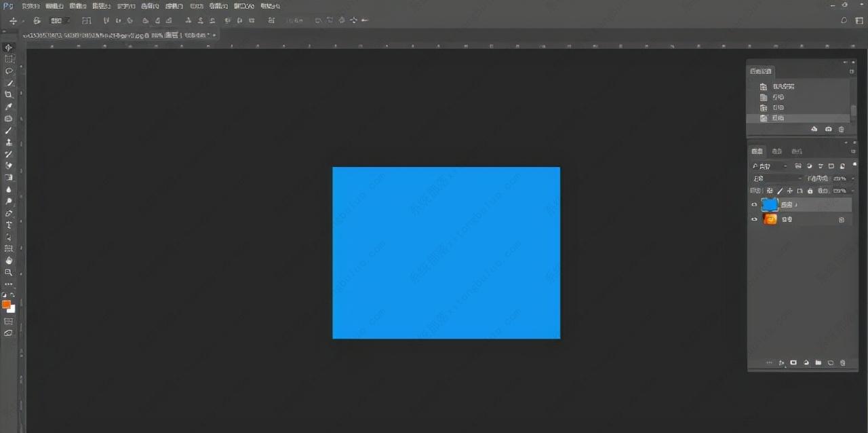Select the Clone Stamp tool

[x=9, y=143]
